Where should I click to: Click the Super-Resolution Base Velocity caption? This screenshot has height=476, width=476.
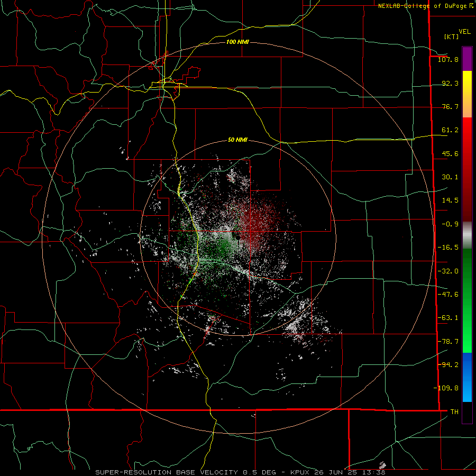click(x=240, y=472)
